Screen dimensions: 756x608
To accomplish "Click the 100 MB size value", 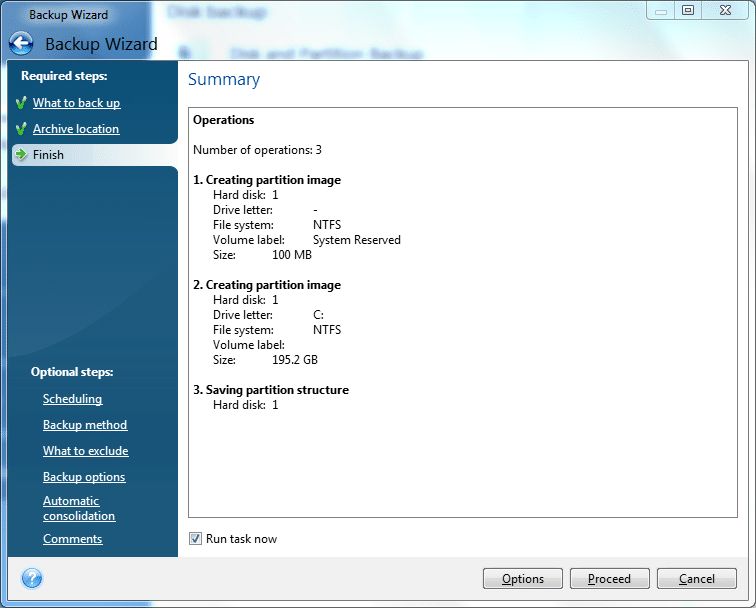I will pyautogui.click(x=292, y=255).
